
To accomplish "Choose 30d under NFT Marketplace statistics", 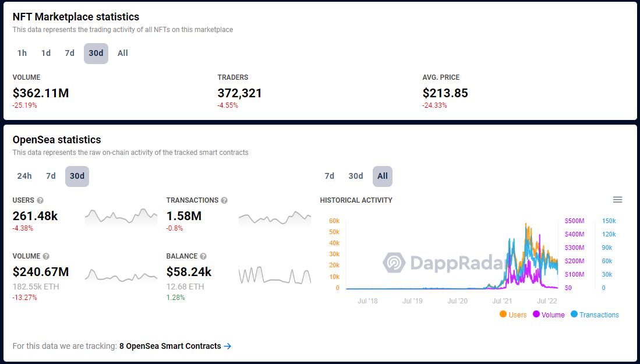I will tap(96, 54).
